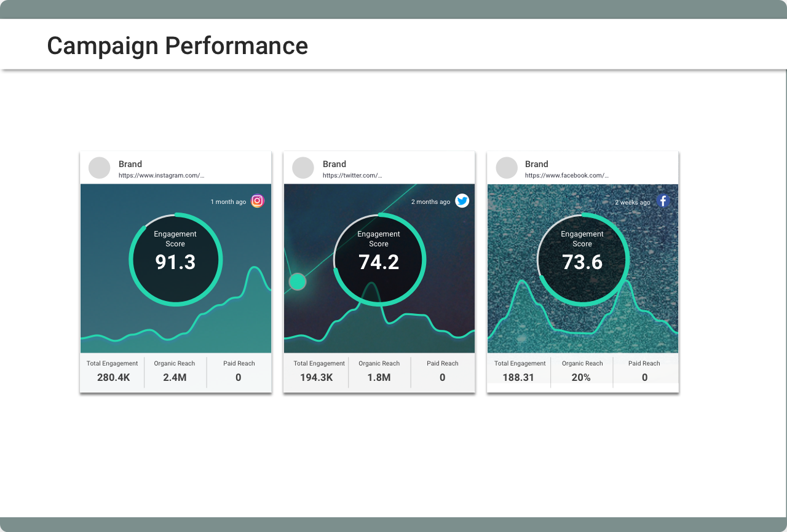787x532 pixels.
Task: Select the brand avatar on the Instagram card
Action: [x=99, y=168]
